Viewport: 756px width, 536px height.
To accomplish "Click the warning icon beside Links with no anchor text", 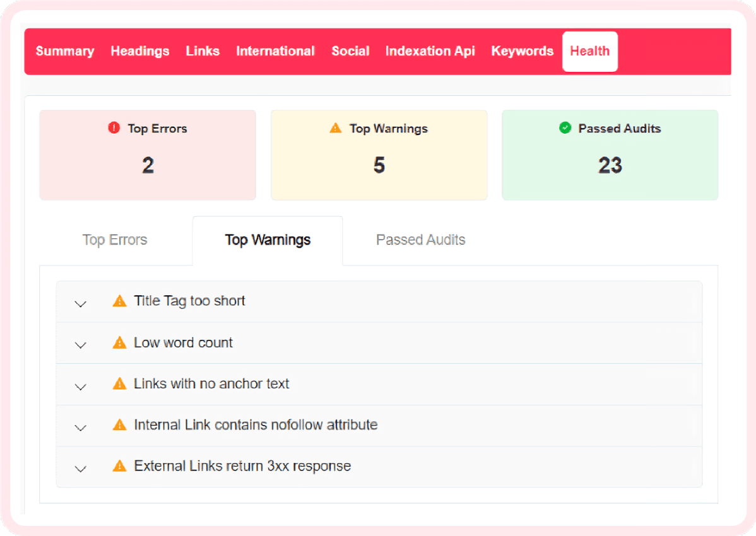I will tap(119, 383).
